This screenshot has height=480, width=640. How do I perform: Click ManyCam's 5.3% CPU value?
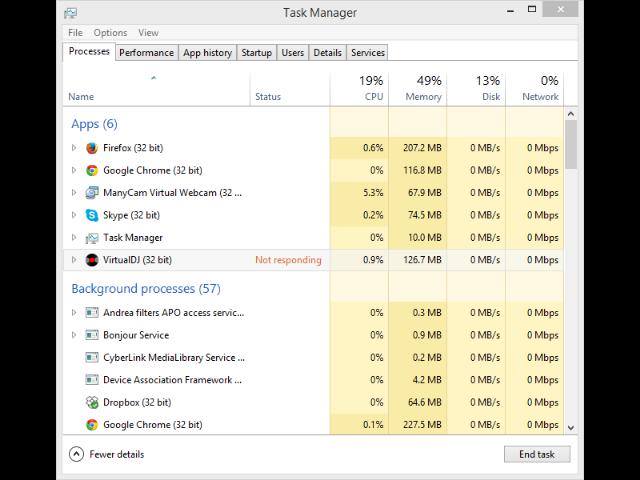(x=373, y=193)
